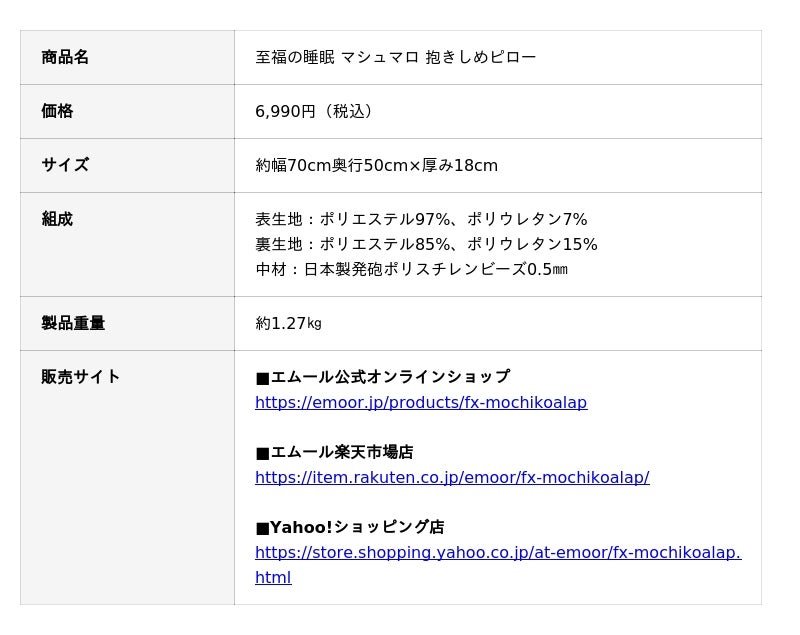Select the 製品重量 row label
The height and width of the screenshot is (635, 800).
click(73, 323)
